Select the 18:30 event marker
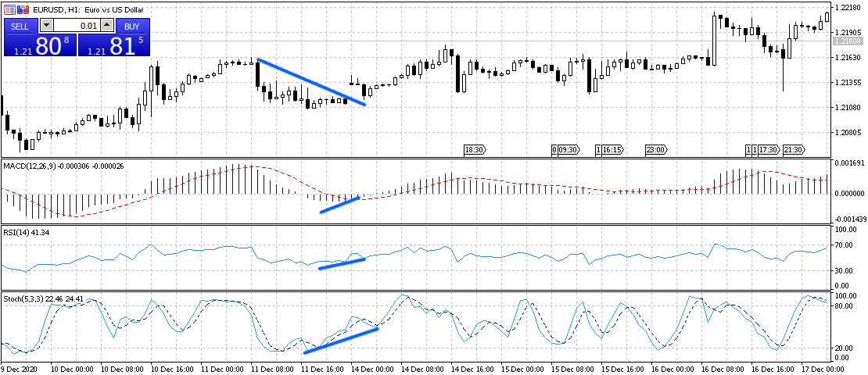The width and height of the screenshot is (868, 375). 475,149
